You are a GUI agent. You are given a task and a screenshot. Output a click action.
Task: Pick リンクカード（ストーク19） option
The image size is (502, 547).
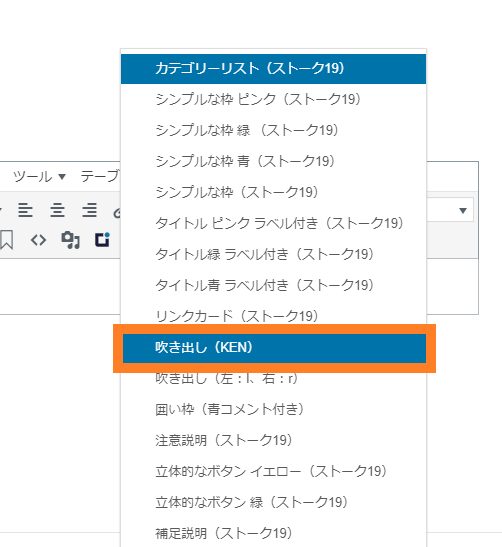tap(274, 316)
